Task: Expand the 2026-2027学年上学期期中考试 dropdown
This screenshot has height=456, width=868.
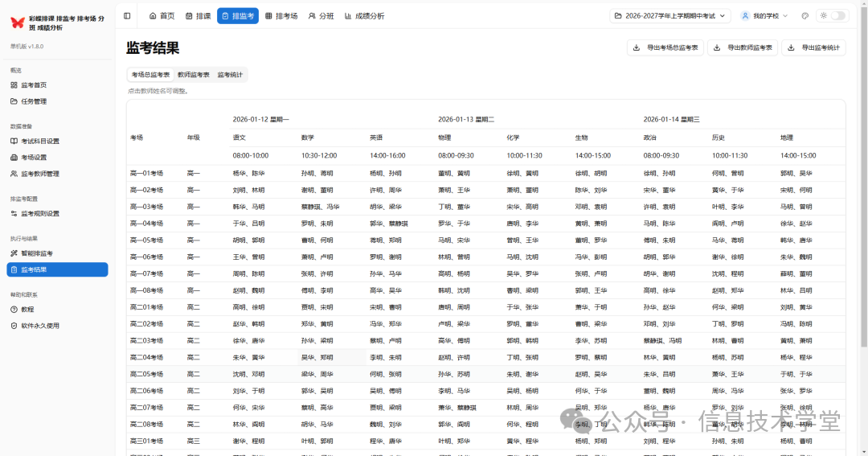Action: [669, 16]
